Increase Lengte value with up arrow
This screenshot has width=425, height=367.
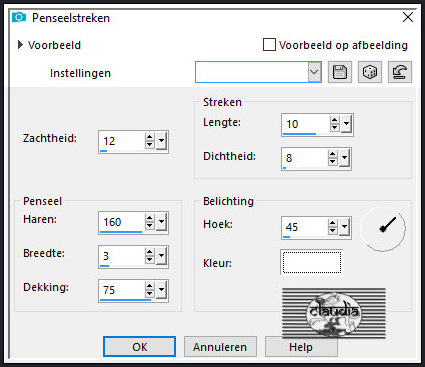tap(335, 120)
